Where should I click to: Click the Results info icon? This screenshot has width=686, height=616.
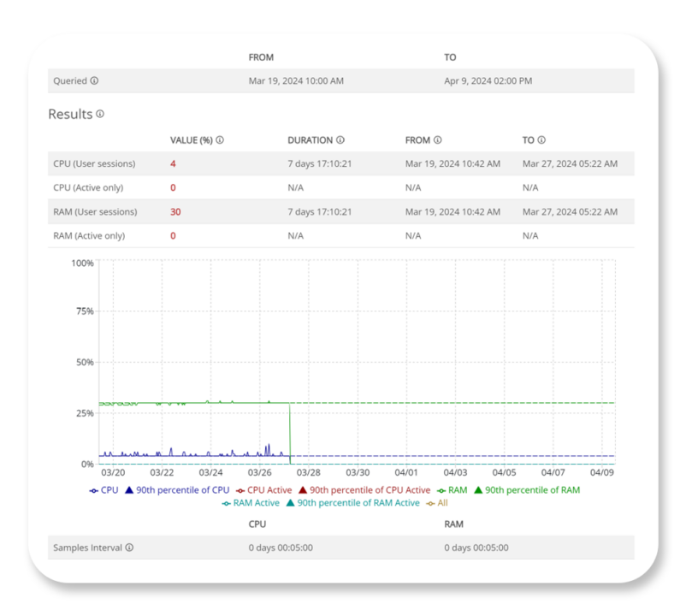pyautogui.click(x=101, y=114)
